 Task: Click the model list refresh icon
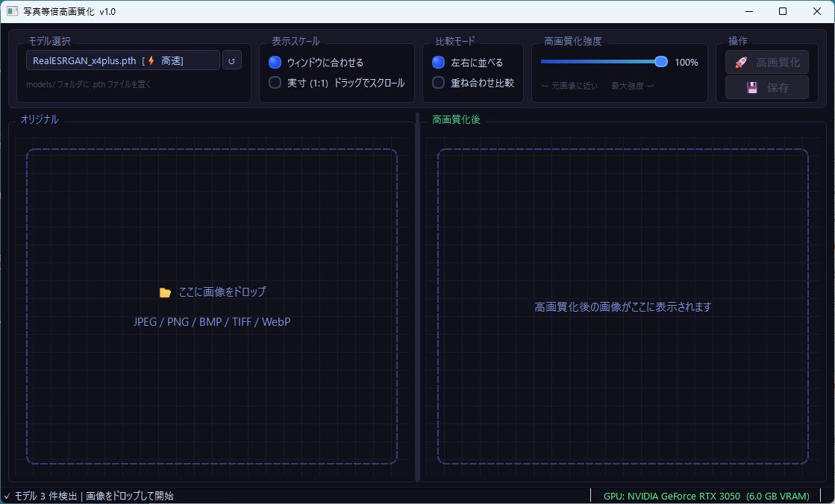231,60
